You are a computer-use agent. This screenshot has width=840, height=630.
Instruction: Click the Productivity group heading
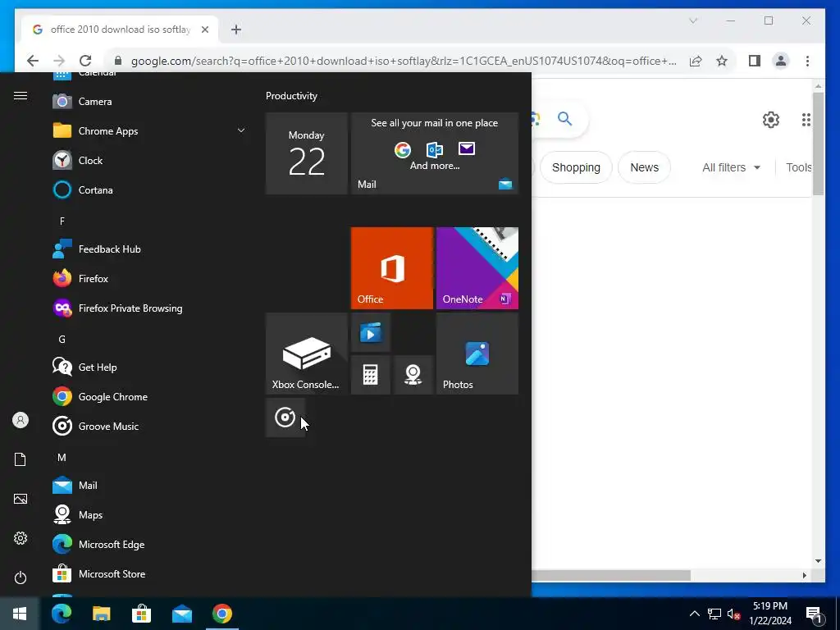pos(291,96)
